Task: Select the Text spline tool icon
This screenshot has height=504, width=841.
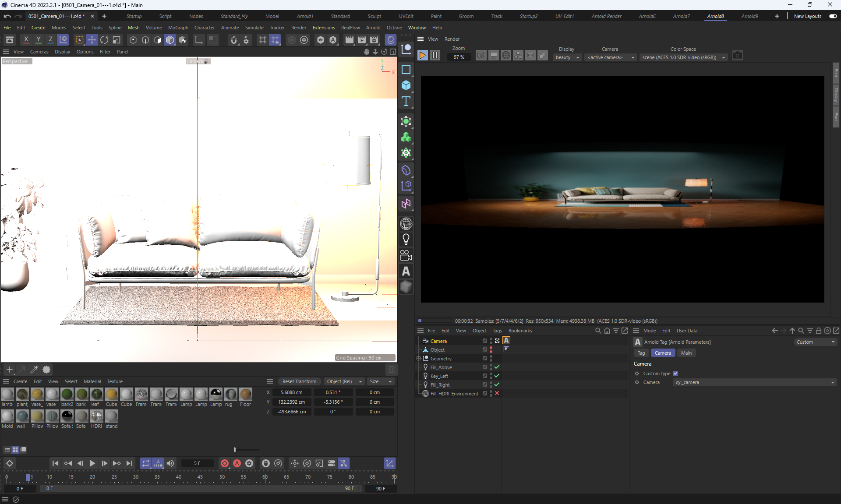Action: (x=406, y=102)
